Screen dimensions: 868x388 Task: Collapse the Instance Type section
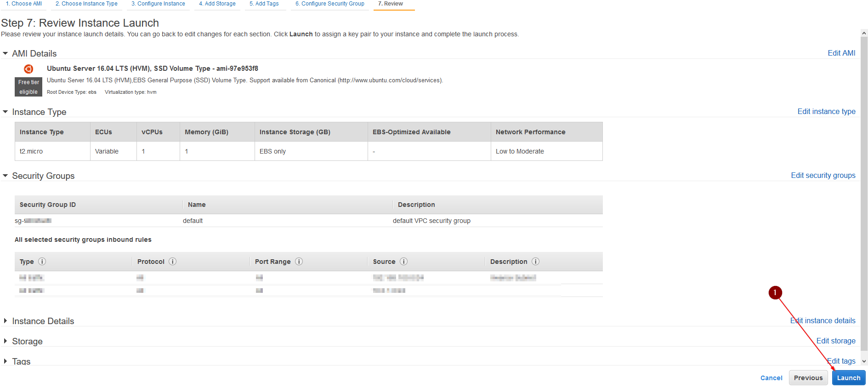coord(6,112)
